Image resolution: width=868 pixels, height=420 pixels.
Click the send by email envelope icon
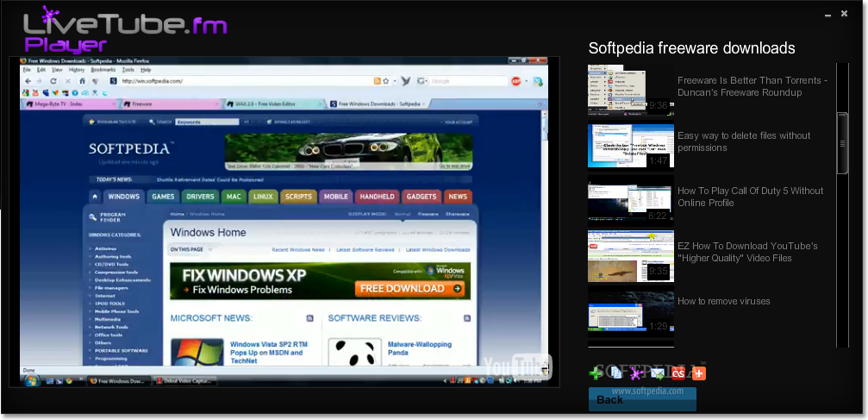[658, 373]
